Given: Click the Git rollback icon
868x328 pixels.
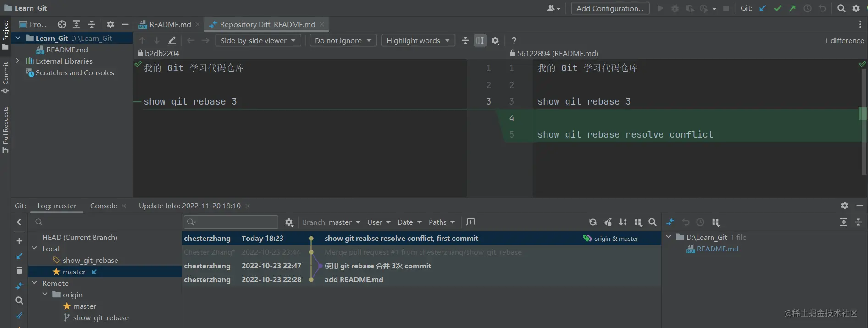Looking at the screenshot, I should pos(823,8).
